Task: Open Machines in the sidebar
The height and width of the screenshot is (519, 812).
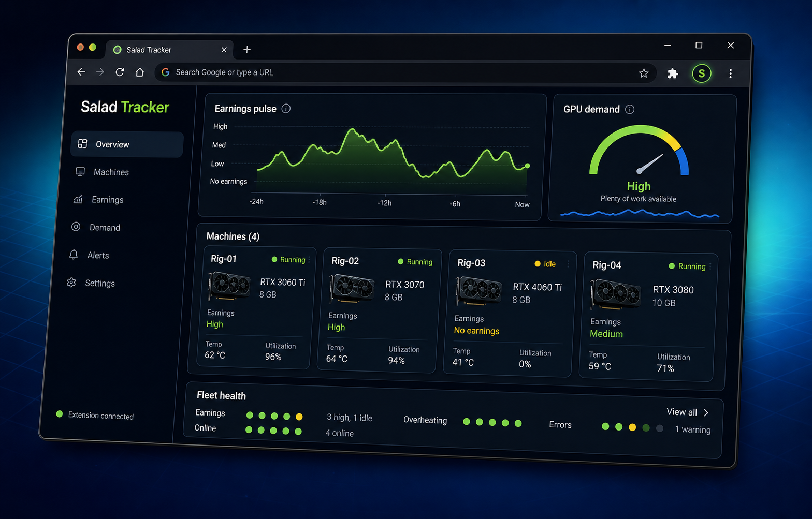Action: (x=111, y=172)
